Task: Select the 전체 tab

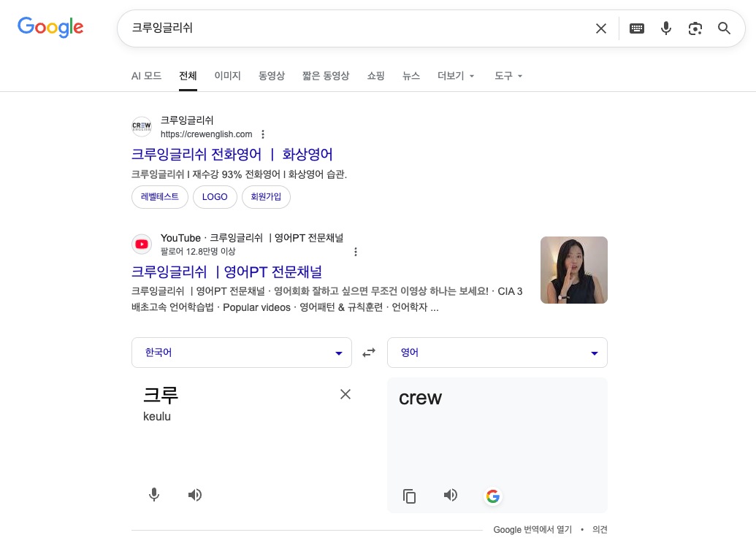Action: pyautogui.click(x=188, y=76)
